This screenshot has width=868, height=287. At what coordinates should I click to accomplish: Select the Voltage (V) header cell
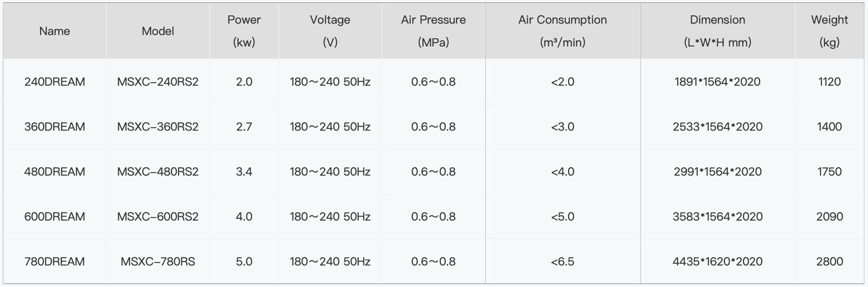point(330,31)
